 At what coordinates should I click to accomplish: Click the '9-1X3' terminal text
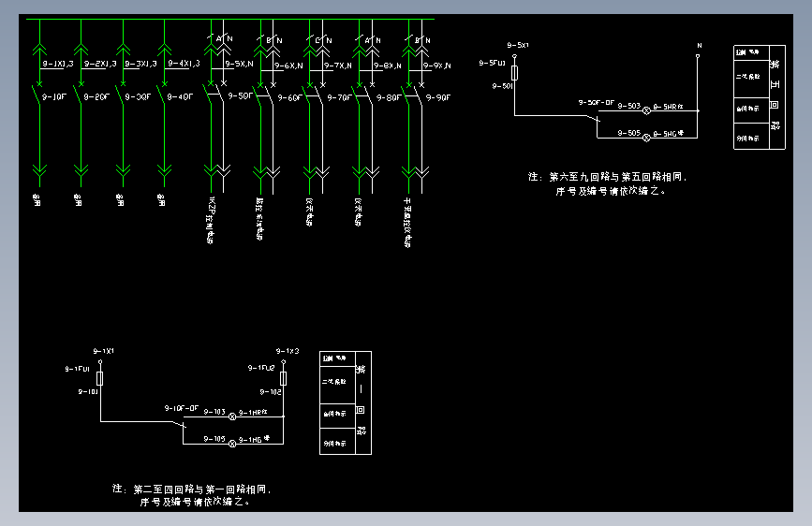click(288, 351)
